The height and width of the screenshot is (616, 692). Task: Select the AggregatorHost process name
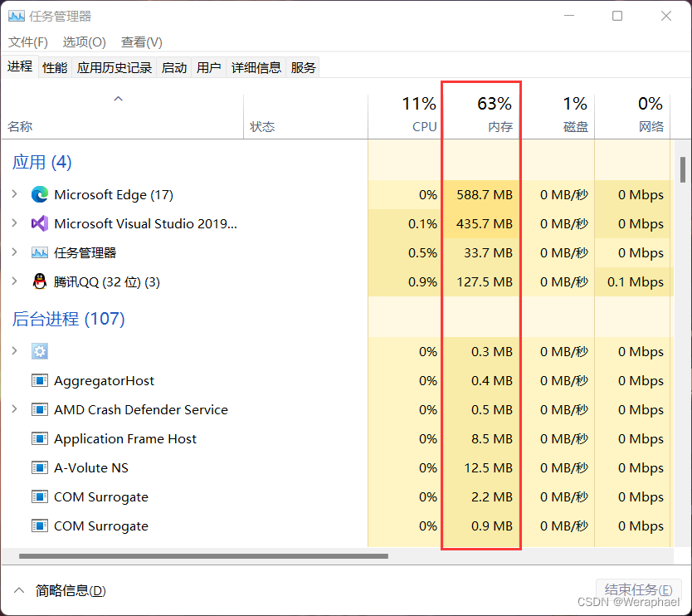click(105, 380)
